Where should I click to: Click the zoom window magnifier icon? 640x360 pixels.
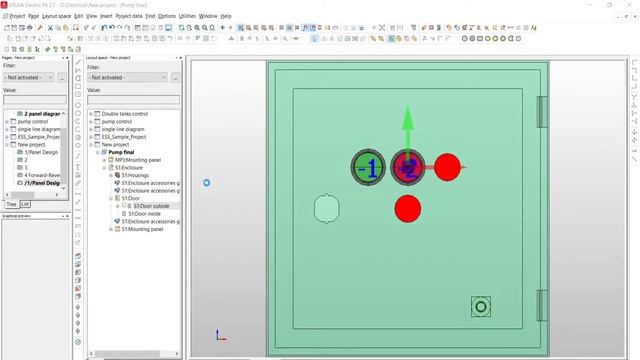[x=189, y=28]
